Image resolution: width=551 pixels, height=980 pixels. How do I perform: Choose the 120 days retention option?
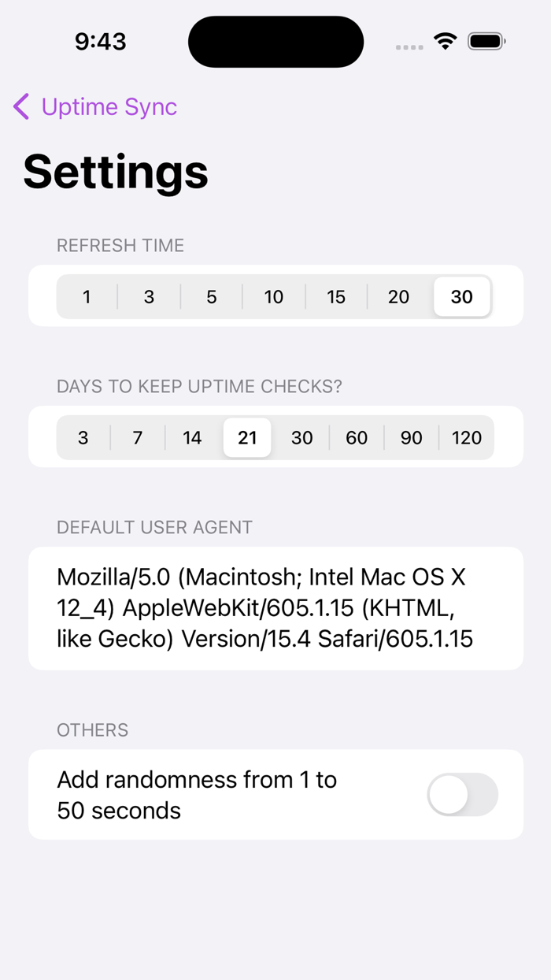pyautogui.click(x=467, y=438)
